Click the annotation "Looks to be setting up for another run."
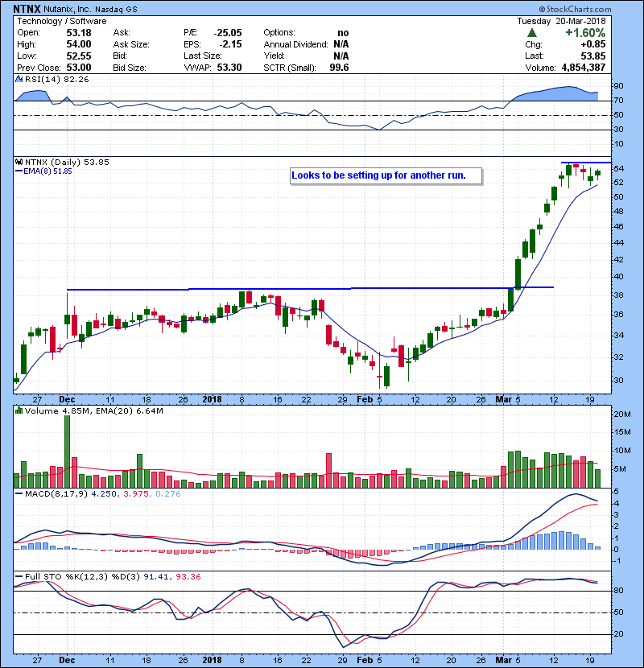 tap(379, 175)
